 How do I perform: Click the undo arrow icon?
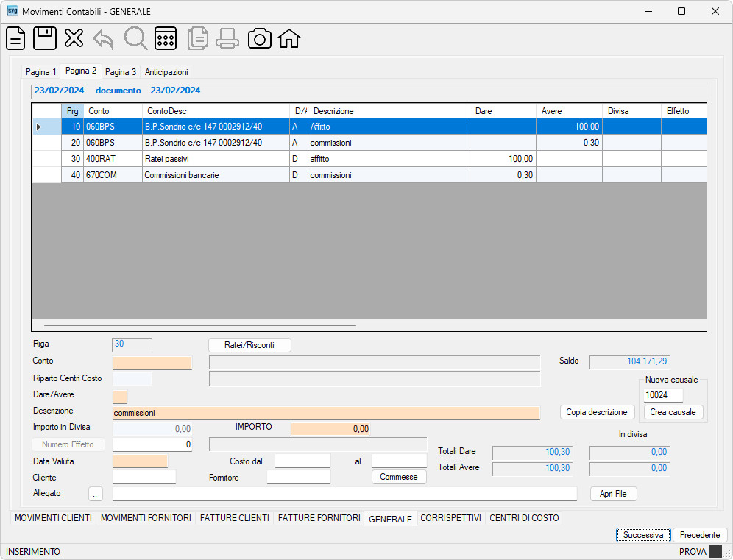tap(104, 39)
